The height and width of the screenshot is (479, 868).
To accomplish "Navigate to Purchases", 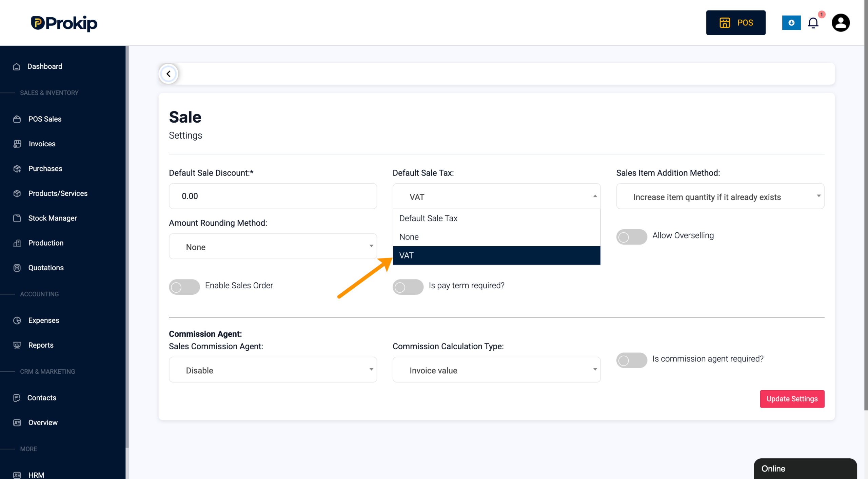I will (45, 169).
